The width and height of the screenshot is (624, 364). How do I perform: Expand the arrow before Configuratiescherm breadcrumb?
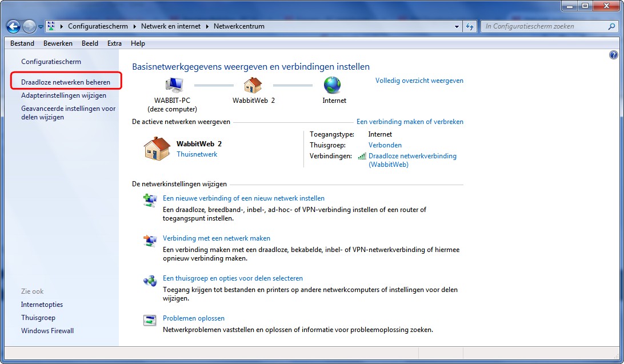61,27
